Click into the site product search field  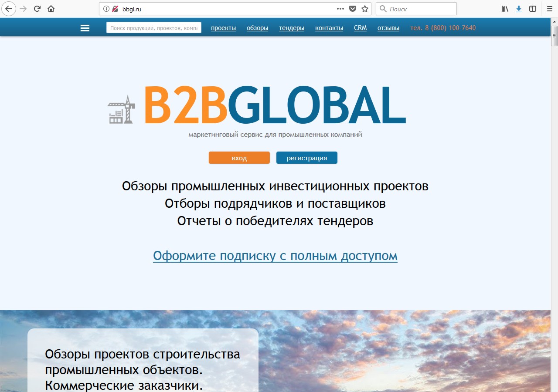(x=153, y=28)
